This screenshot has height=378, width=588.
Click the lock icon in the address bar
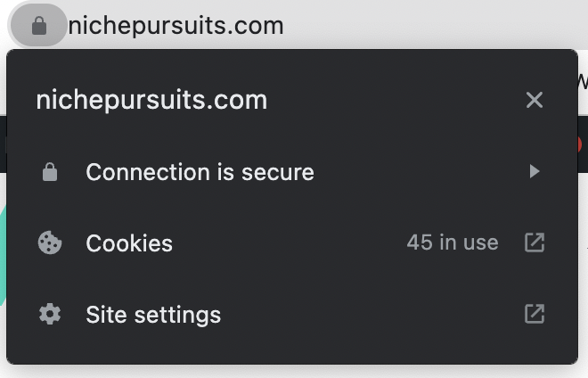(39, 26)
